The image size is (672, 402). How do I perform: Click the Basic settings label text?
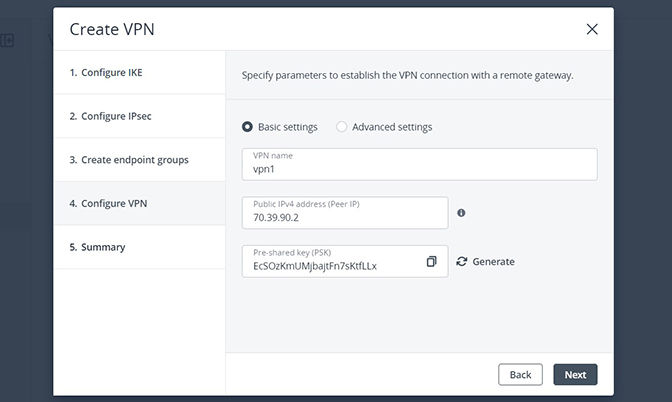288,127
